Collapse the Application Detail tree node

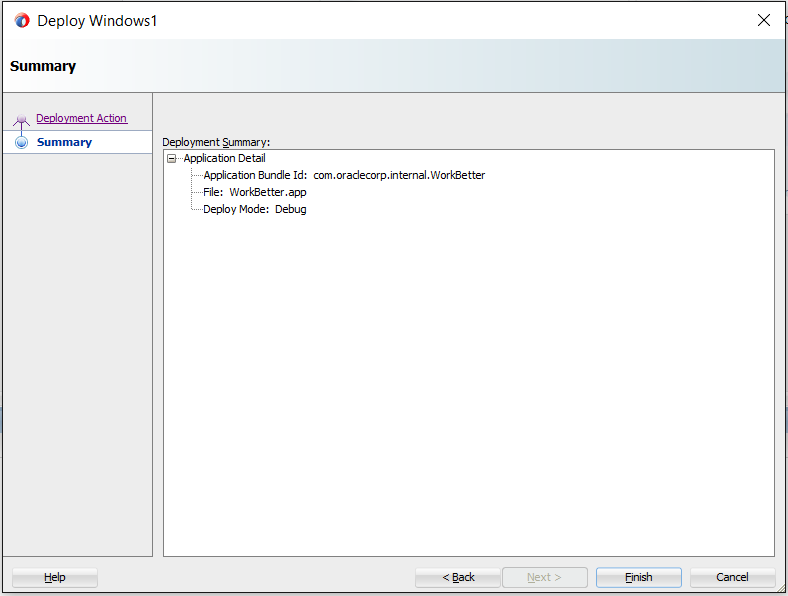click(x=171, y=159)
